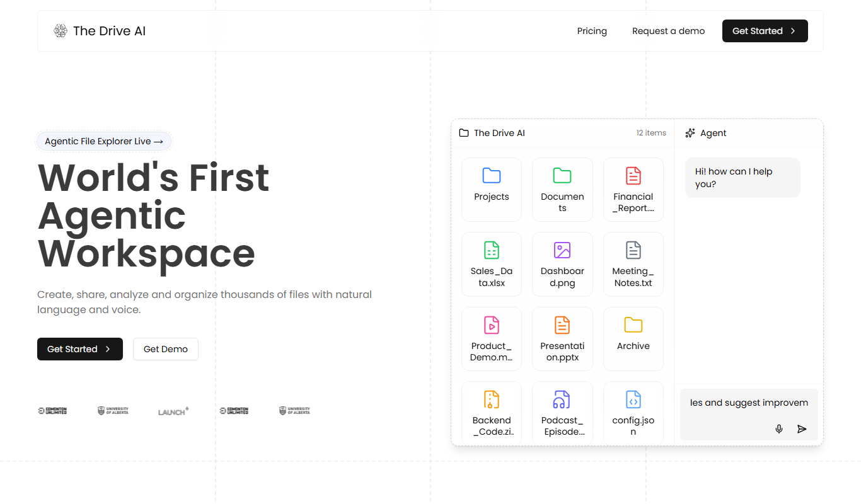Click The Drive AI logo icon in header
Image resolution: width=861 pixels, height=504 pixels.
(x=60, y=31)
